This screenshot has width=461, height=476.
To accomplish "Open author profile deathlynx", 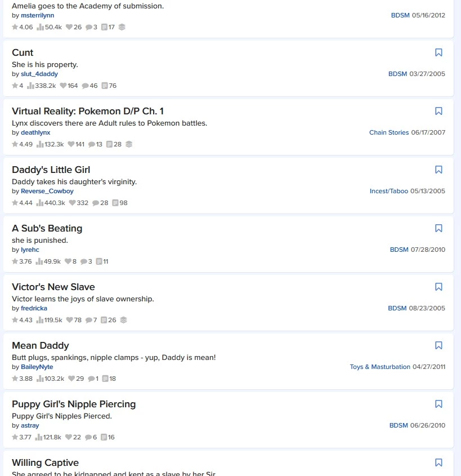I will pos(35,132).
